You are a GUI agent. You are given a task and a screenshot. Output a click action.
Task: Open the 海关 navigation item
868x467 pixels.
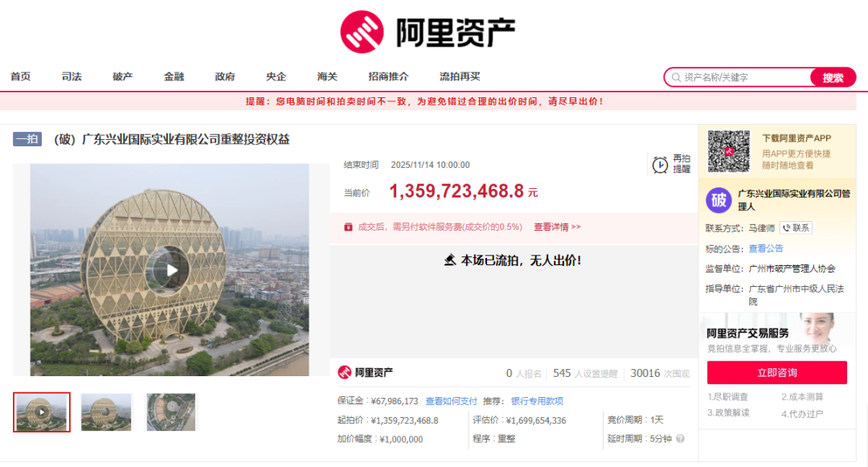327,76
